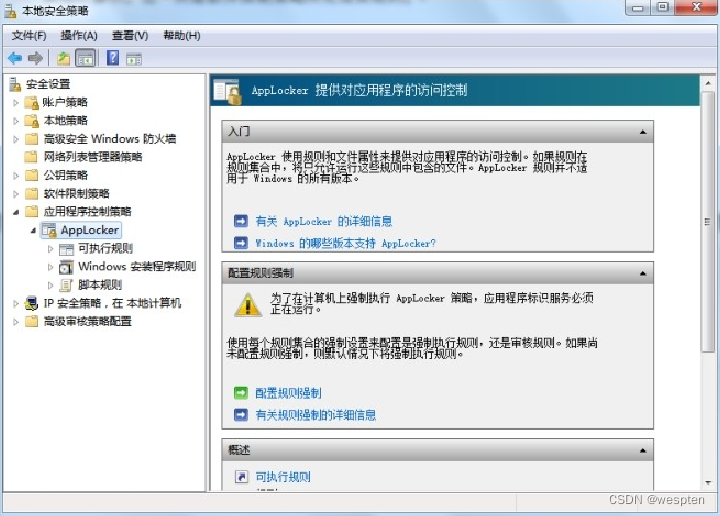
Task: Click the 应用程序控制策略 folder icon
Action: (x=31, y=212)
